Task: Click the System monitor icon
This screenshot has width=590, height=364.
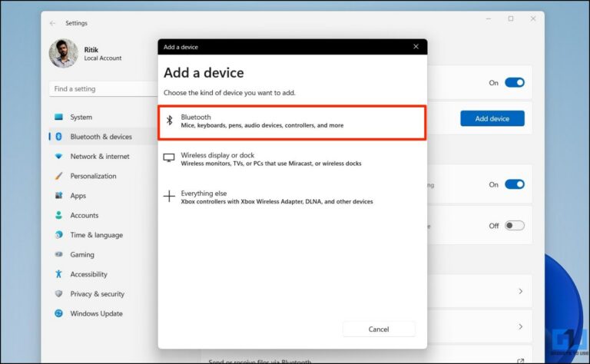Action: (x=58, y=117)
